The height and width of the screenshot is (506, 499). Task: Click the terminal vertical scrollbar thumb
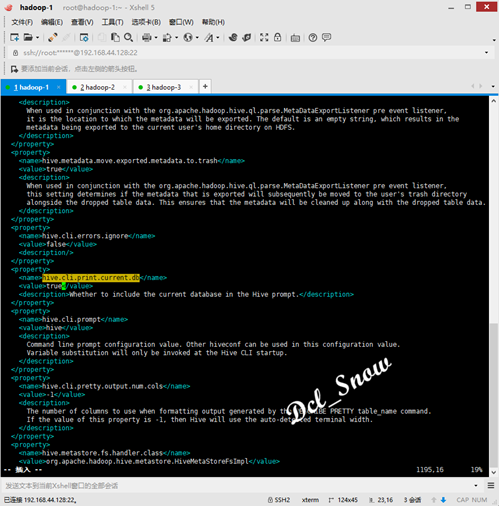pyautogui.click(x=494, y=395)
